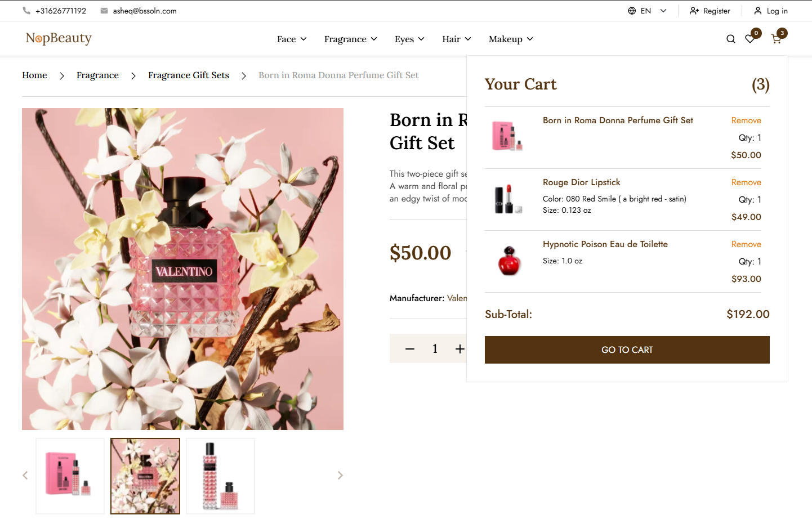Show previous thumbnails with left arrow
This screenshot has height=524, width=812.
click(25, 476)
